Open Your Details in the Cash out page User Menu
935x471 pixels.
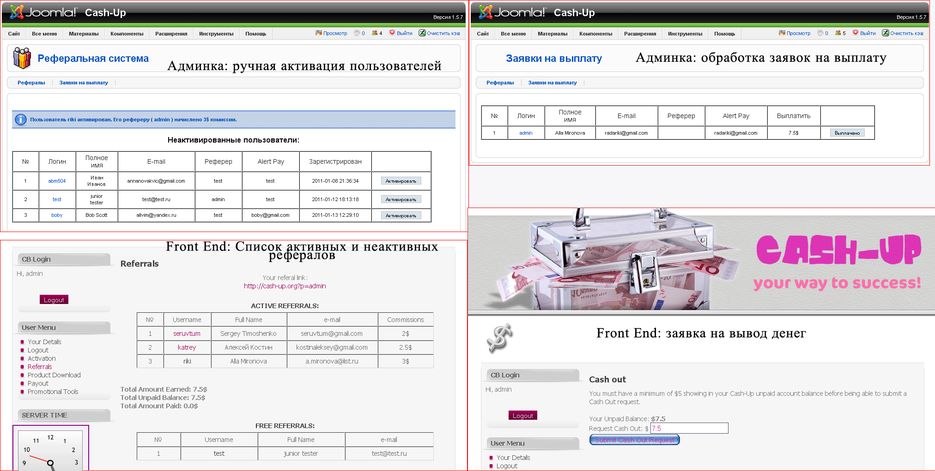coord(513,458)
